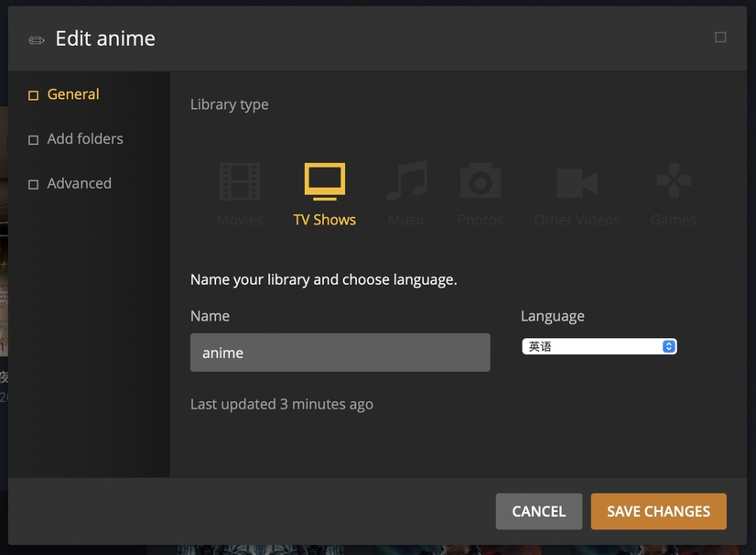Click the Name label above the field

coord(210,316)
